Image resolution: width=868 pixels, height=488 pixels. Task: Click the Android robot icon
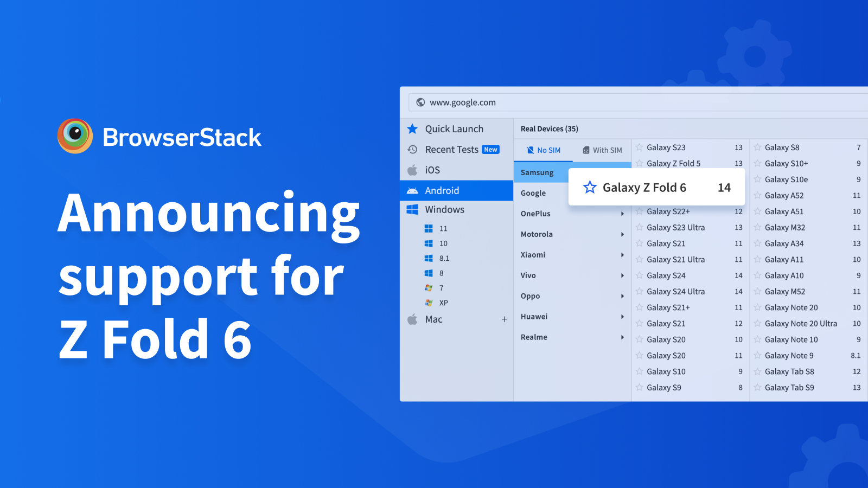click(412, 191)
